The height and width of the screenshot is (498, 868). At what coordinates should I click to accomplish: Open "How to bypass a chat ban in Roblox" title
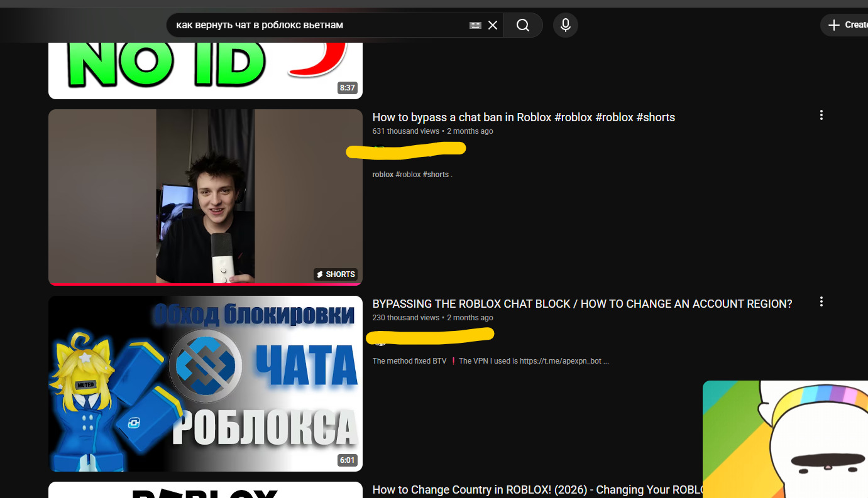(x=524, y=117)
